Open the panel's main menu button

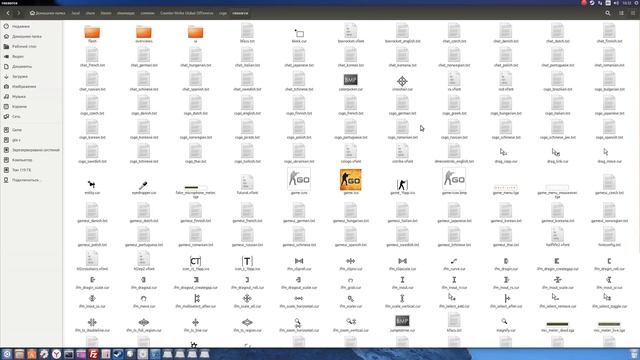[x=7, y=354]
